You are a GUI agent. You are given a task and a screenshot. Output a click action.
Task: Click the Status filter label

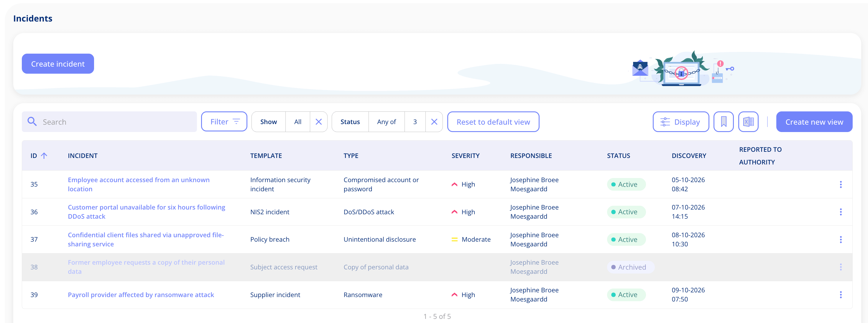pyautogui.click(x=350, y=122)
